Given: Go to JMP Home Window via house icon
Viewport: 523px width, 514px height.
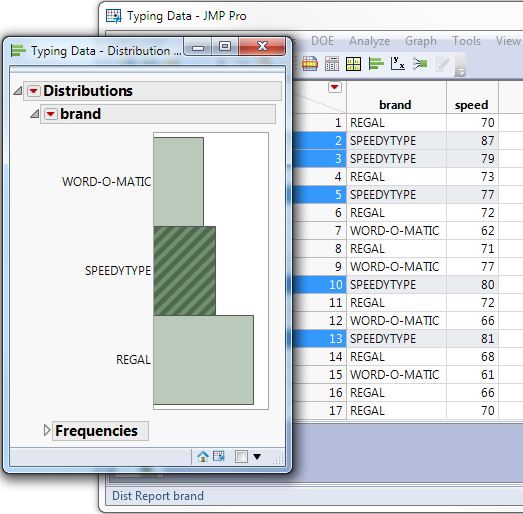Looking at the screenshot, I should pyautogui.click(x=203, y=456).
